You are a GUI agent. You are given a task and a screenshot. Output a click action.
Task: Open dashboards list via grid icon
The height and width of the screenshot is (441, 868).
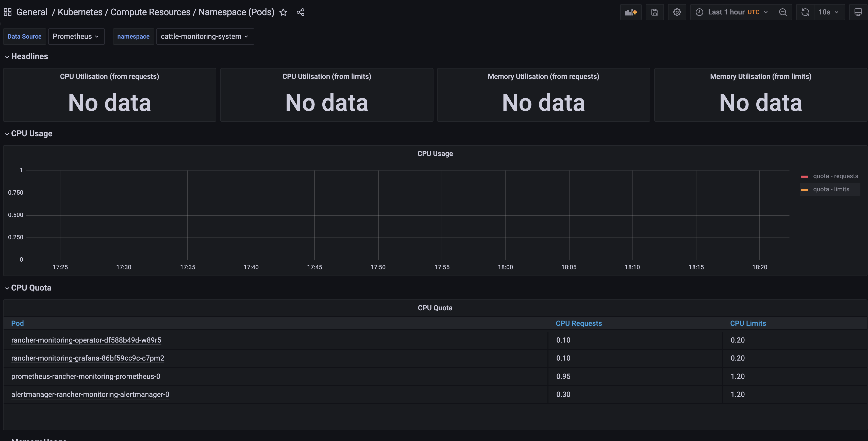tap(7, 12)
